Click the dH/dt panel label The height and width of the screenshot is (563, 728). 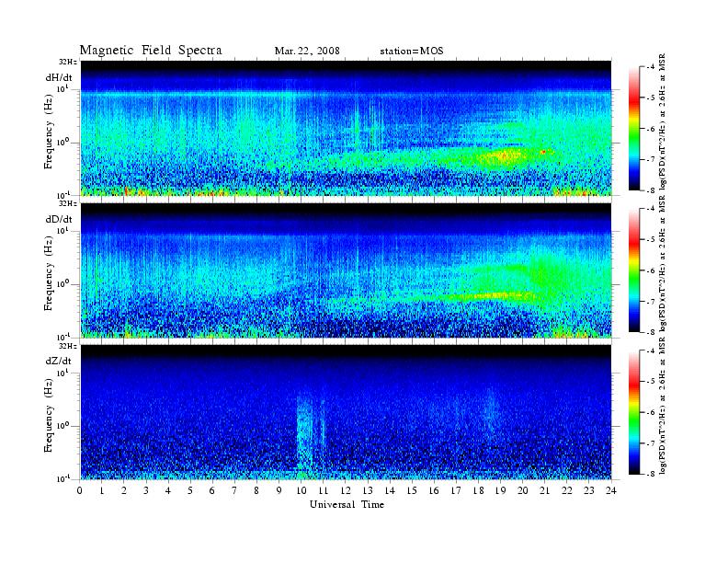pyautogui.click(x=59, y=77)
